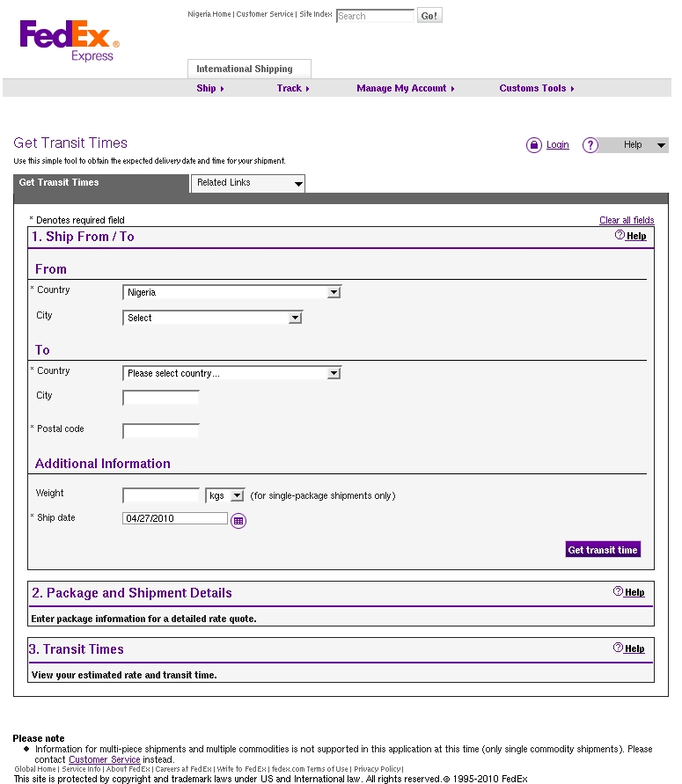682x784 pixels.
Task: Open the ship date calendar picker
Action: pos(238,521)
